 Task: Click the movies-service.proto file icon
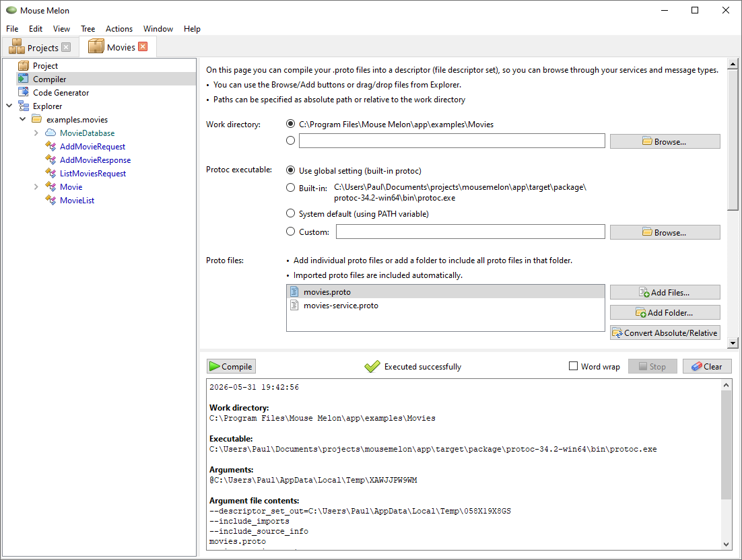tap(294, 305)
